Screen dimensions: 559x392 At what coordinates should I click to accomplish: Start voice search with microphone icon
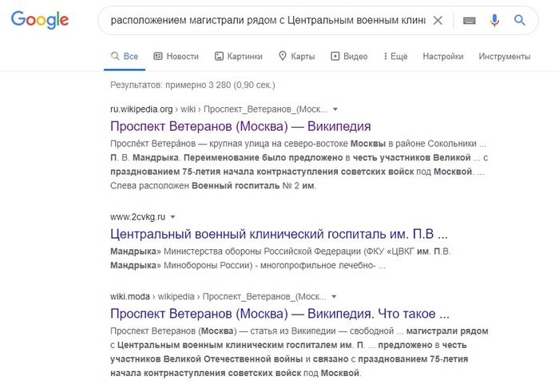(495, 21)
